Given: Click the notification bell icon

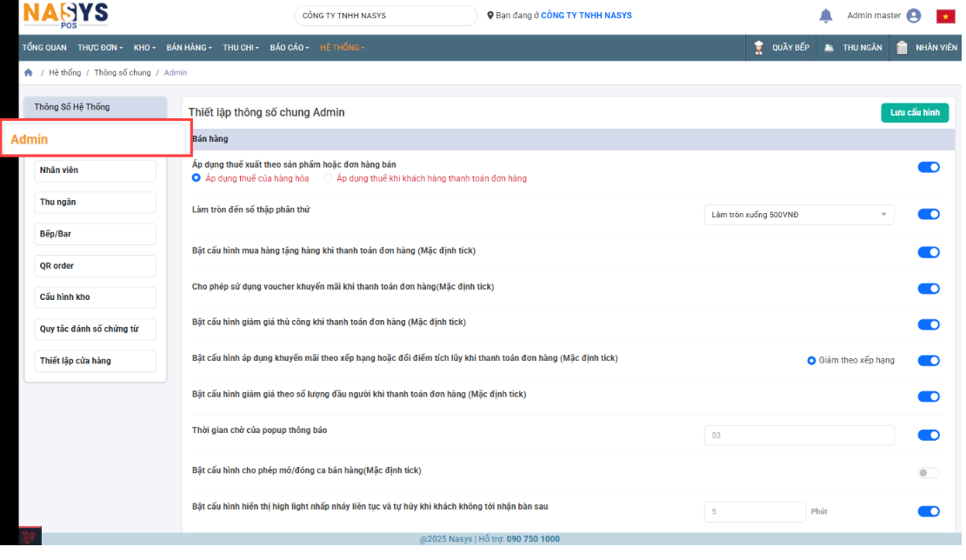Looking at the screenshot, I should pos(825,16).
